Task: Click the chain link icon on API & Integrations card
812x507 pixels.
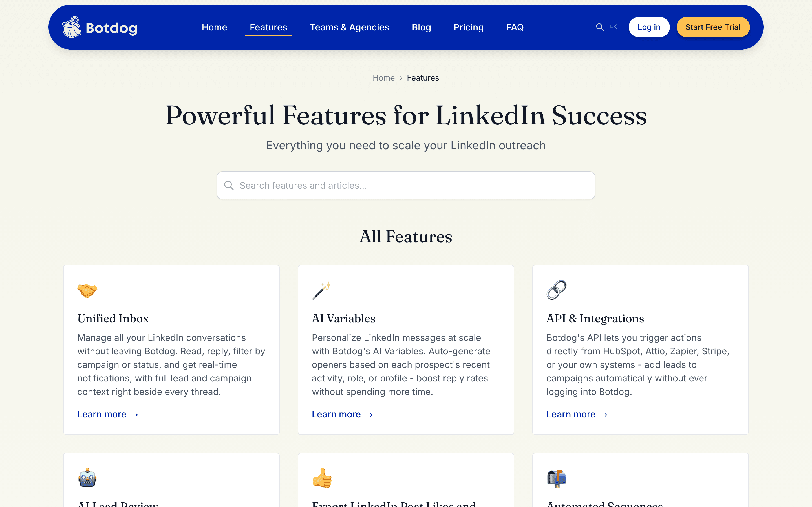Action: point(556,290)
